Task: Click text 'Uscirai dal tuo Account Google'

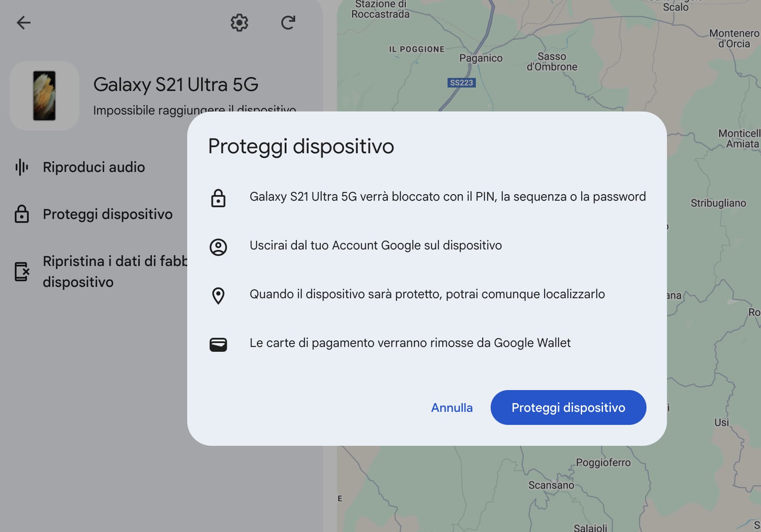Action: tap(335, 246)
